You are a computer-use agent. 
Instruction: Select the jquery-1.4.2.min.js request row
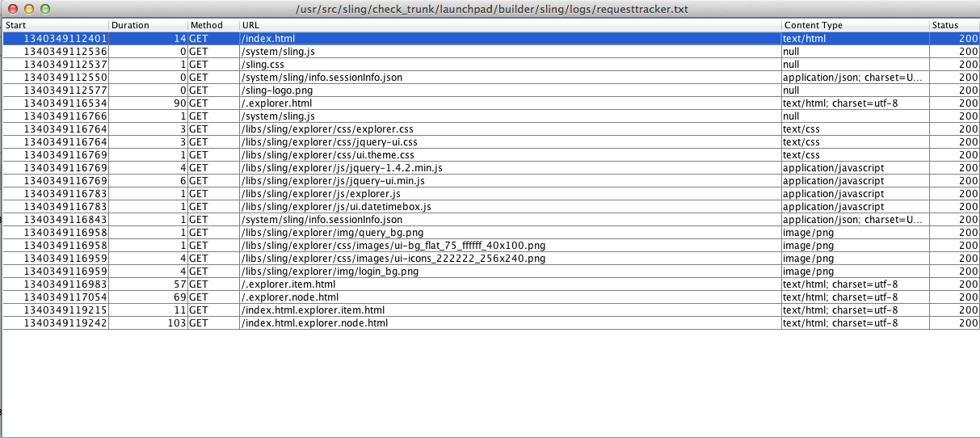click(509, 167)
